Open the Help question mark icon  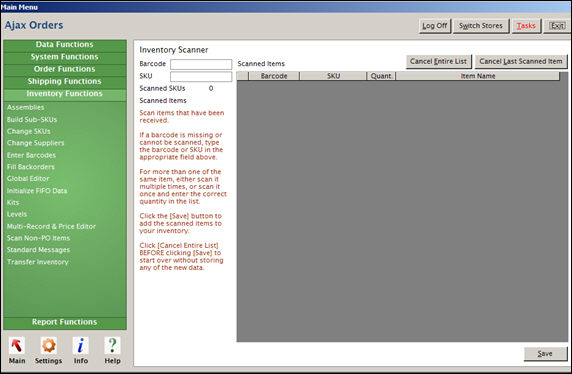click(112, 345)
